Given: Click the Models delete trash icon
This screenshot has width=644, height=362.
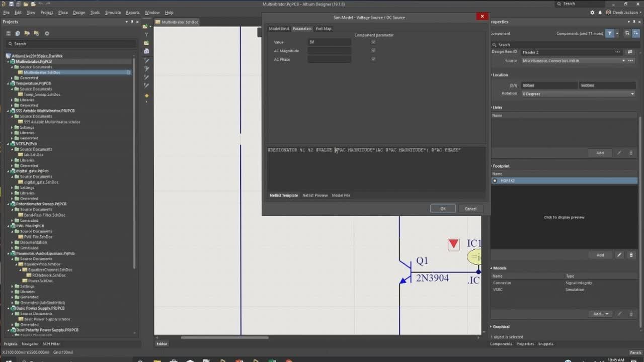Looking at the screenshot, I should click(631, 314).
